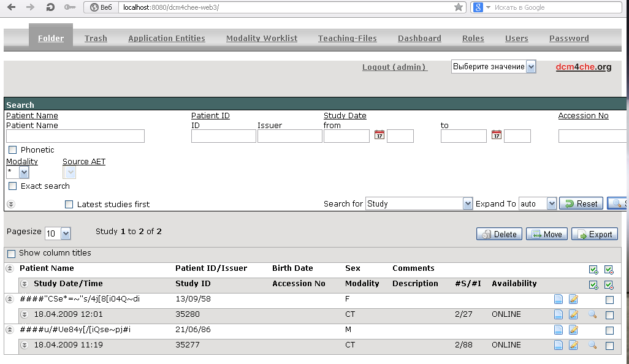Screen dimensions: 629x364
Task: Edit female patient born 13/09/58
Action: 573,299
